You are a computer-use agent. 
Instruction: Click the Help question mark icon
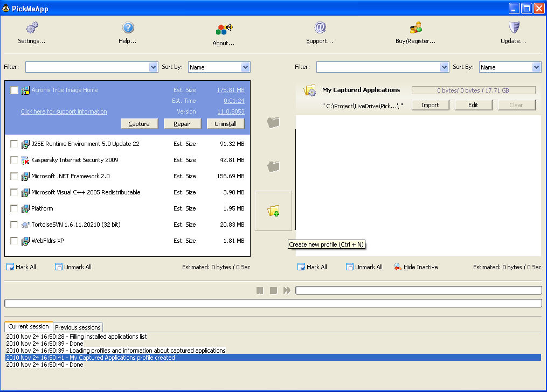pos(128,27)
